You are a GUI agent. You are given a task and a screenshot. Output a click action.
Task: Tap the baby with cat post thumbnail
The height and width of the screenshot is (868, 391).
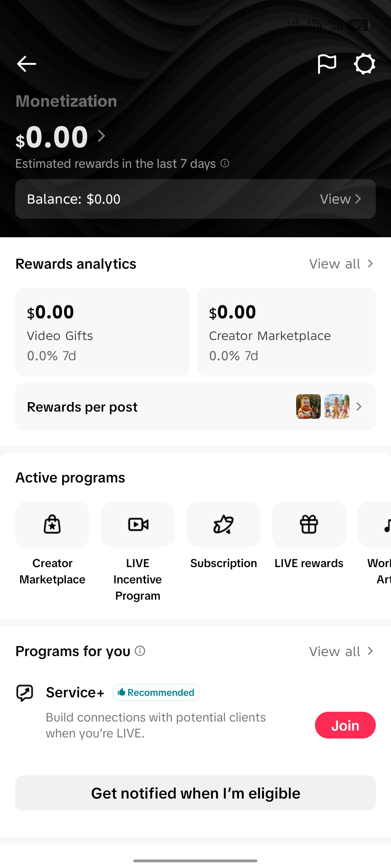point(308,407)
